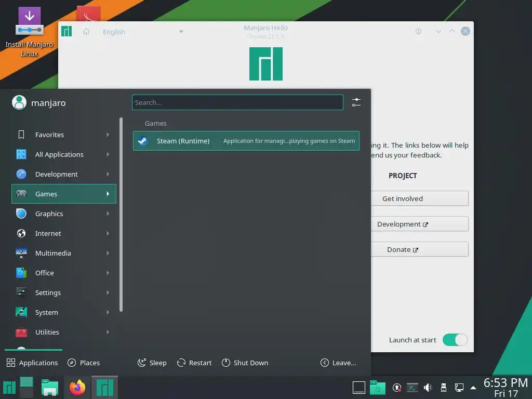
Task: Open the Internet category
Action: pos(64,233)
